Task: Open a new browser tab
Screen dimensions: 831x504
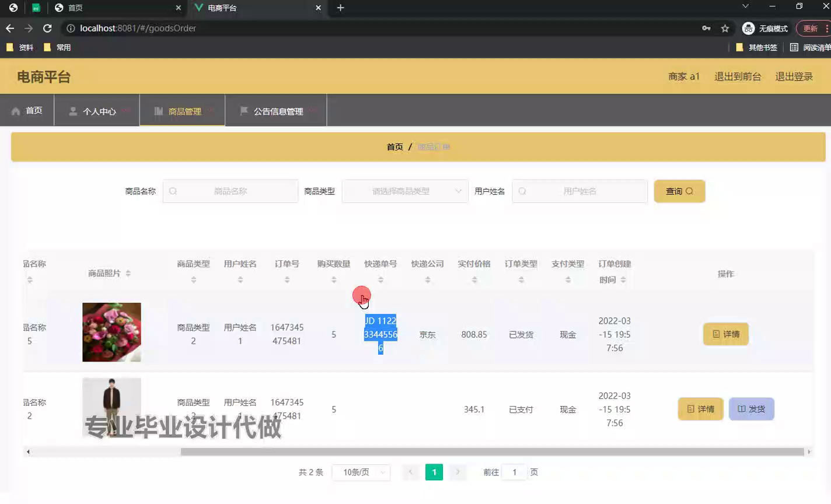Action: click(340, 8)
